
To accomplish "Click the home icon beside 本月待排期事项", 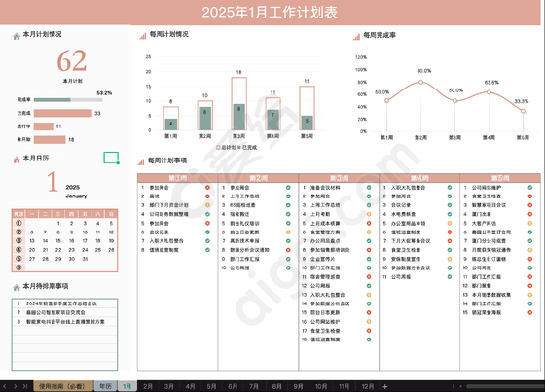I will [x=17, y=287].
